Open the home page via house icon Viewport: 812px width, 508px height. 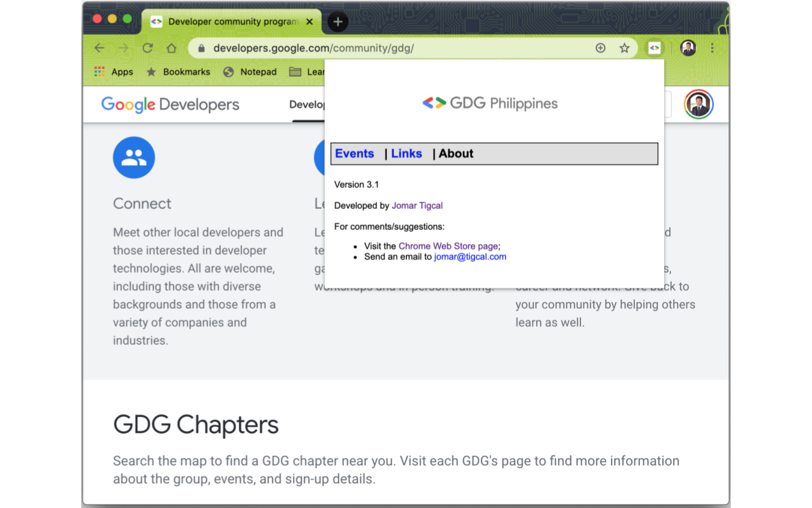click(x=171, y=48)
